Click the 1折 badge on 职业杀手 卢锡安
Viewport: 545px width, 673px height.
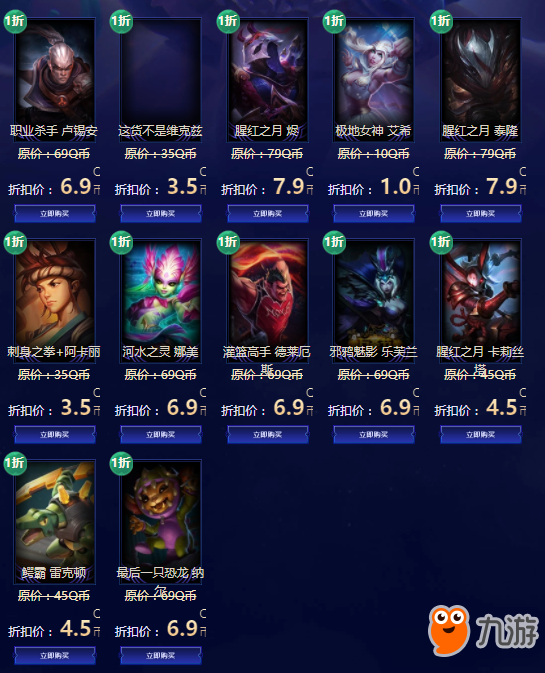(15, 21)
